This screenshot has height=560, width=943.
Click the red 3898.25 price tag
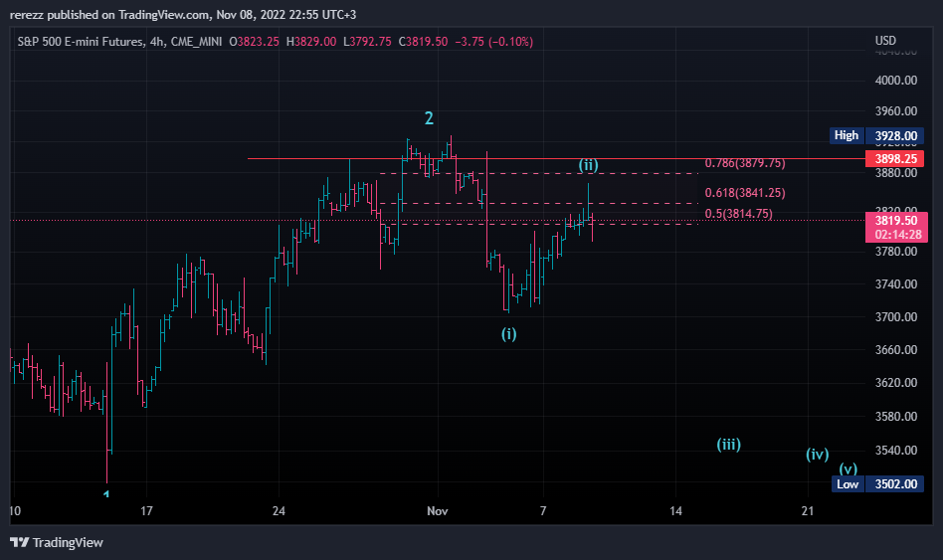tap(895, 159)
